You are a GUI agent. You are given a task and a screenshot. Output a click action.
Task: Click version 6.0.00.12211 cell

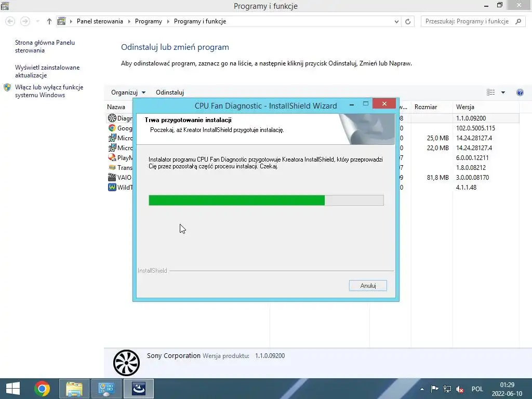472,158
